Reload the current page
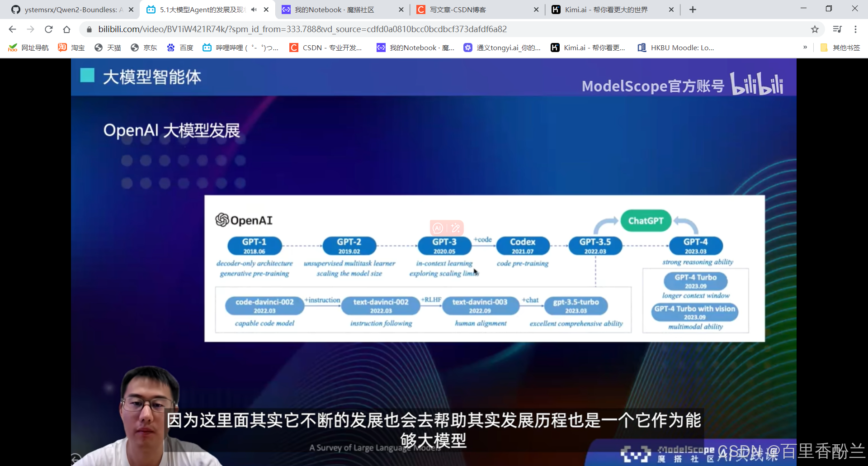Viewport: 868px width, 466px height. 48,29
